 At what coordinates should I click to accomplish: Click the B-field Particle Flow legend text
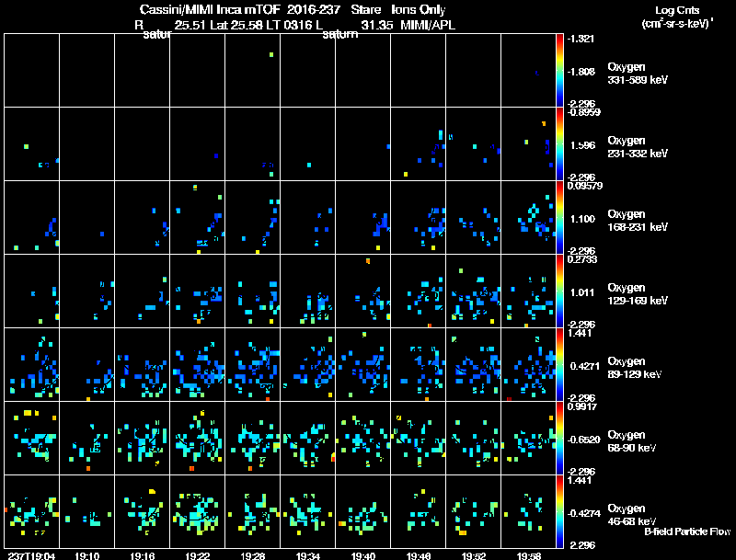point(687,531)
